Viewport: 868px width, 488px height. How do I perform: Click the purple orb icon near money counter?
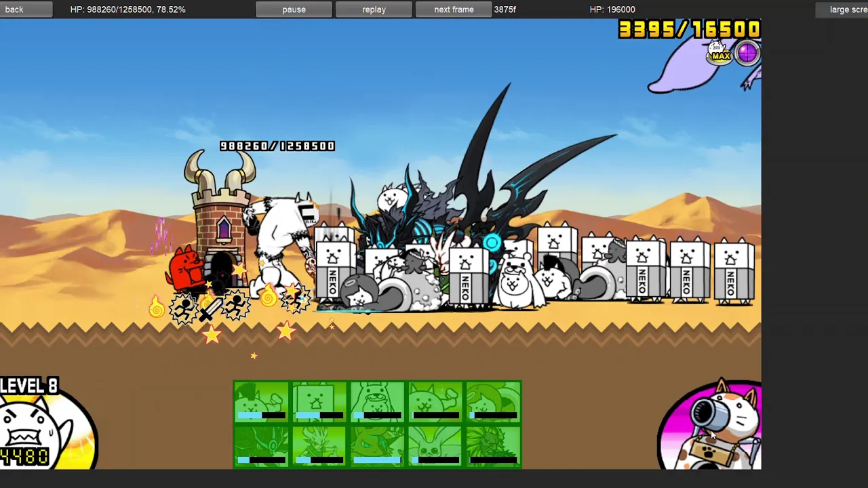747,54
